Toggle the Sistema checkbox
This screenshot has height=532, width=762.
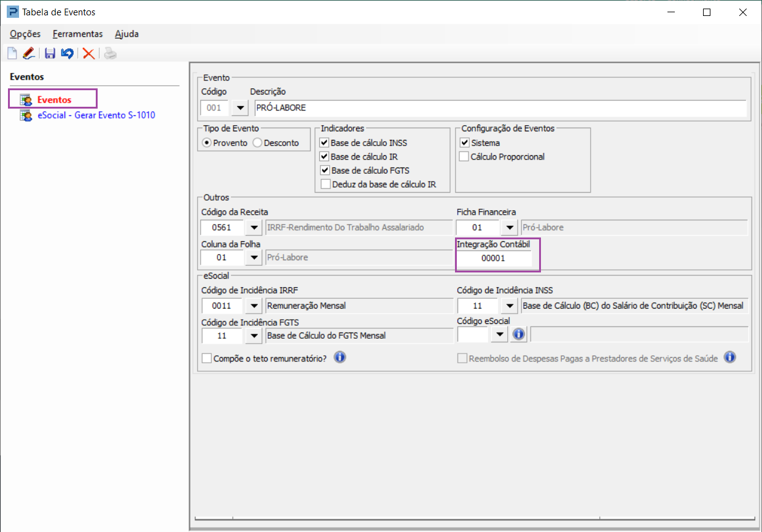click(x=464, y=143)
